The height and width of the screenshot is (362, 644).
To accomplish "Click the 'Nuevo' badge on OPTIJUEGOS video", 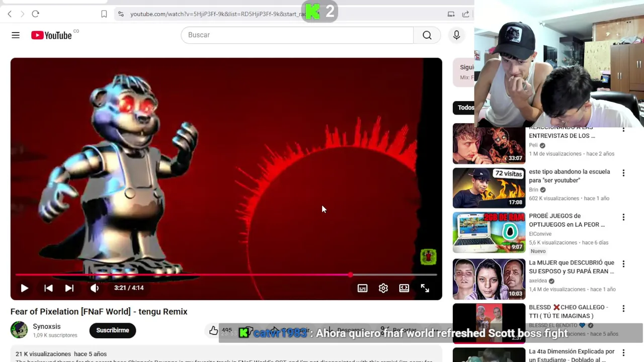I will (538, 251).
